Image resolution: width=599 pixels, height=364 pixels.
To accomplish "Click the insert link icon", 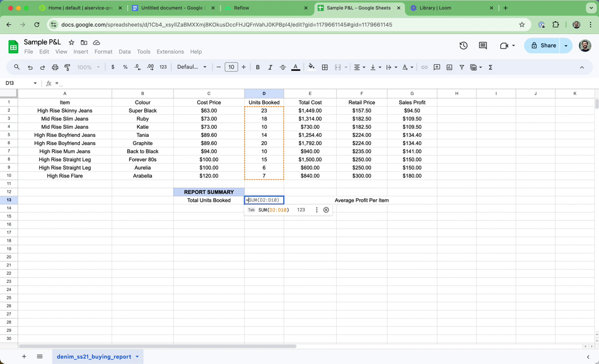I will point(424,67).
